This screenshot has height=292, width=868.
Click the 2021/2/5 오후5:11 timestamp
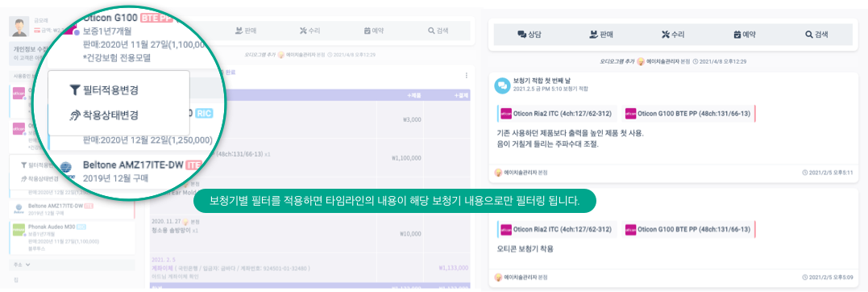(827, 173)
